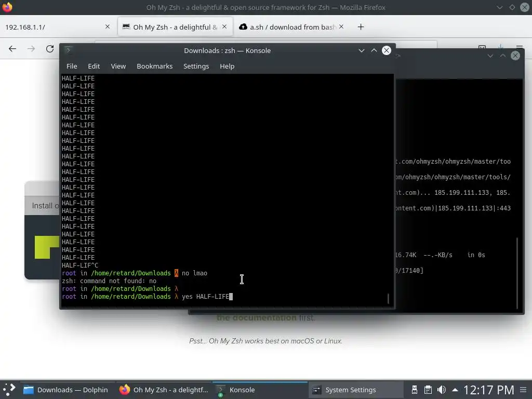Reload the Firefox page
532x399 pixels.
[50, 49]
